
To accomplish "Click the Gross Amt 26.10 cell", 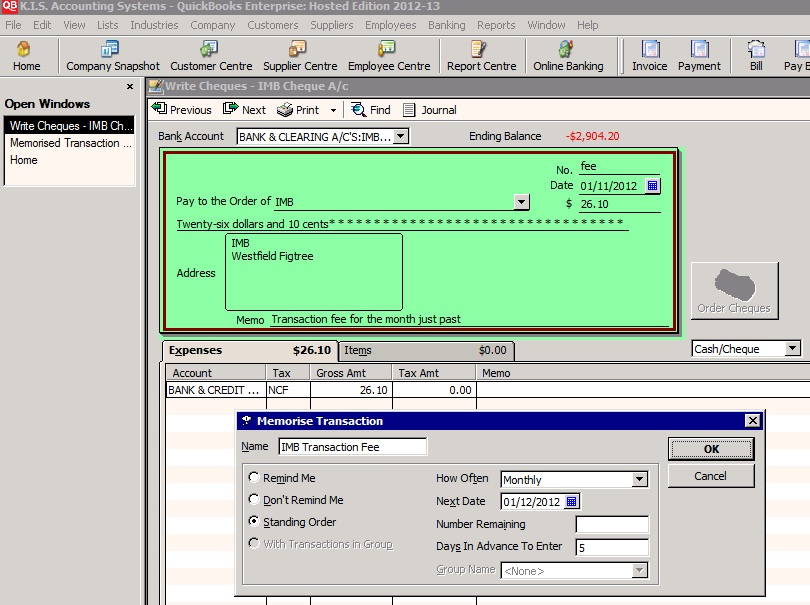I will pos(351,390).
